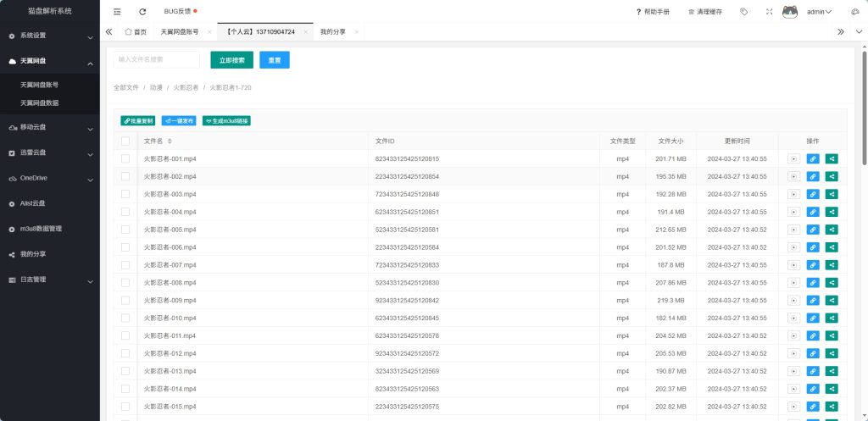Click the vertical scrollbar on the right
The width and height of the screenshot is (868, 421).
864,110
